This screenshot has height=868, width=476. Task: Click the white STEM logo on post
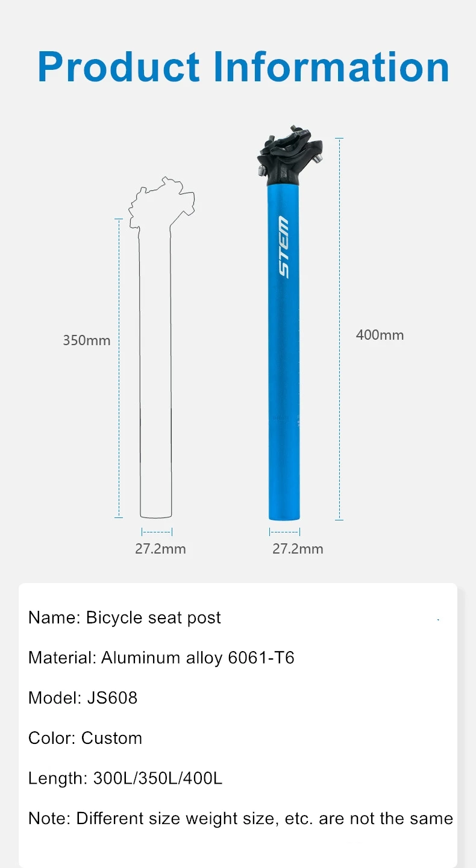[284, 247]
